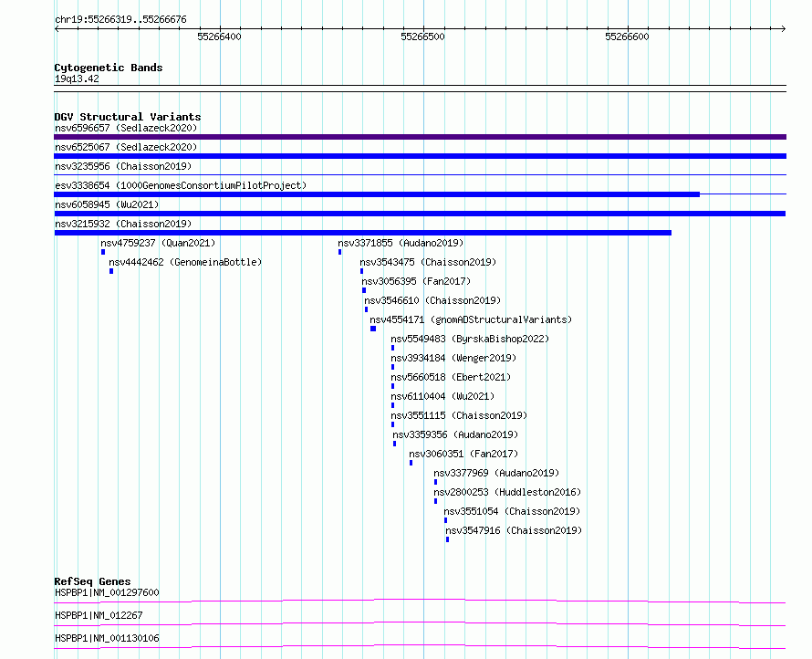The width and height of the screenshot is (812, 659).
Task: Open HSPBP1|NM_001130106 gene transcript
Action: point(107,638)
